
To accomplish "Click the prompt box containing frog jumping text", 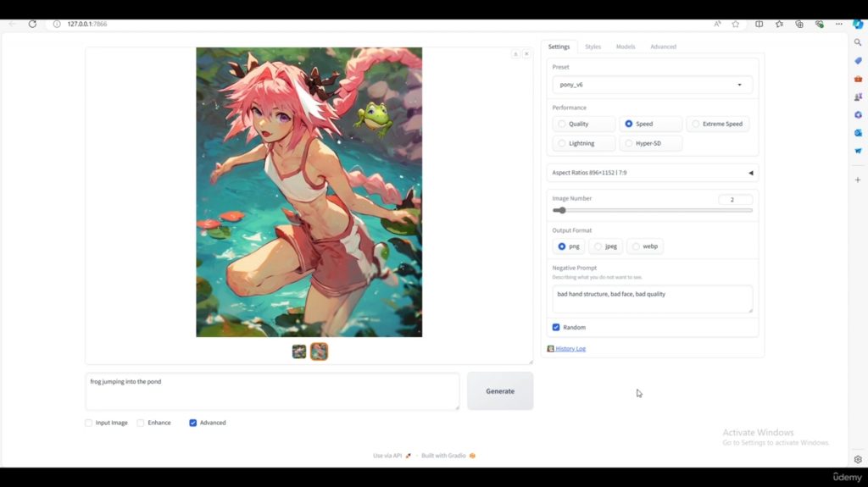I will pyautogui.click(x=272, y=391).
